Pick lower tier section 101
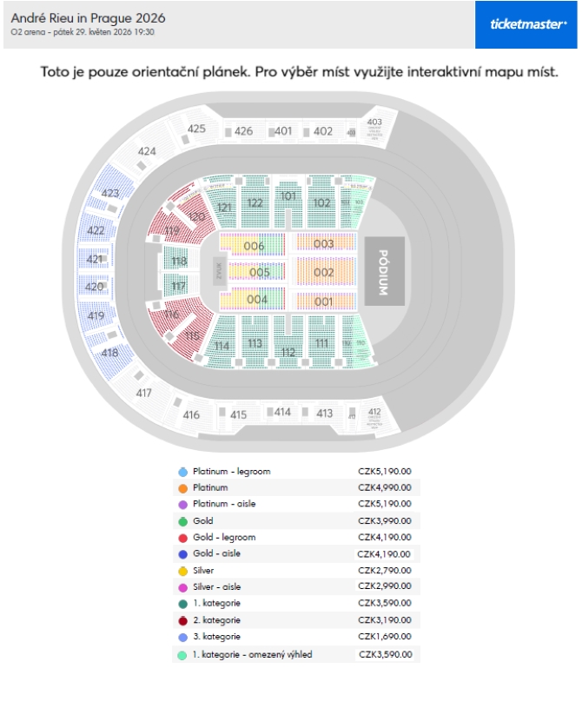582x728 pixels. (288, 202)
